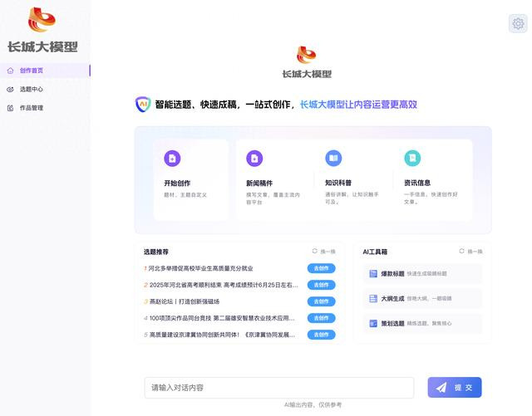Open topic 高质量建设京津冀协同创新共同体
The width and height of the screenshot is (532, 416).
(222, 335)
